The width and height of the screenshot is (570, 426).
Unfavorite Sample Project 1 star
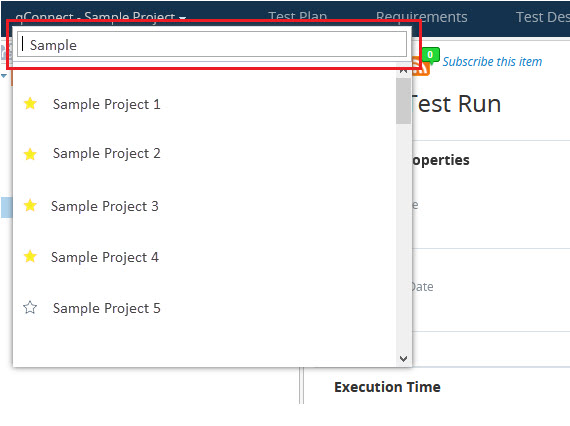pyautogui.click(x=30, y=104)
